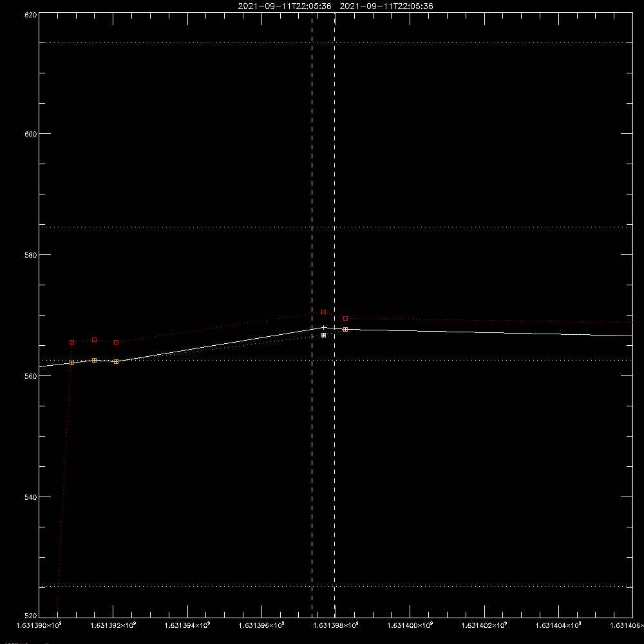Click the 1.631390×10⁹ label on the x-axis

[39, 625]
